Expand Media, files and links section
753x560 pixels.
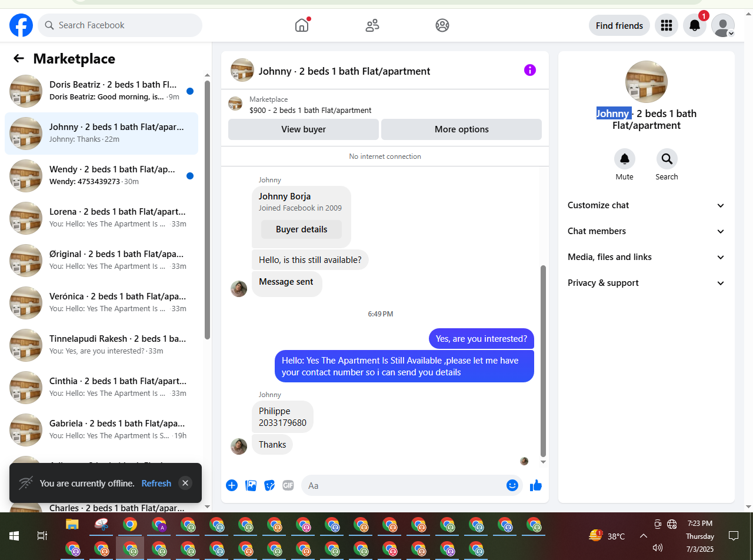pos(647,257)
